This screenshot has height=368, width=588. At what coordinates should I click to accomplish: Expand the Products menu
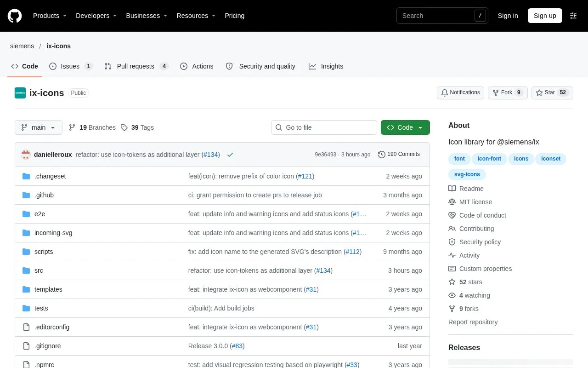tap(50, 16)
